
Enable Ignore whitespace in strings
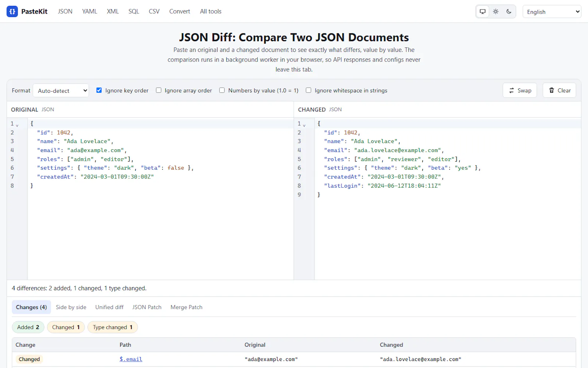point(308,90)
